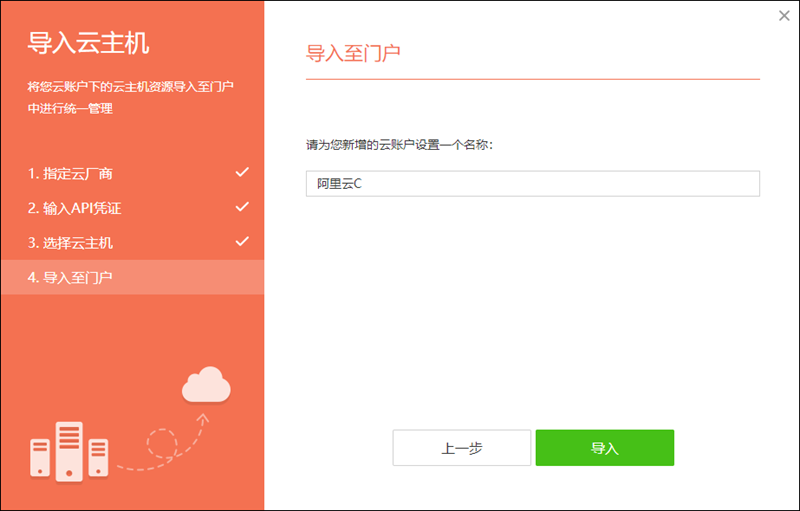
Task: Select step 4. 导入至门户
Action: coord(133,277)
